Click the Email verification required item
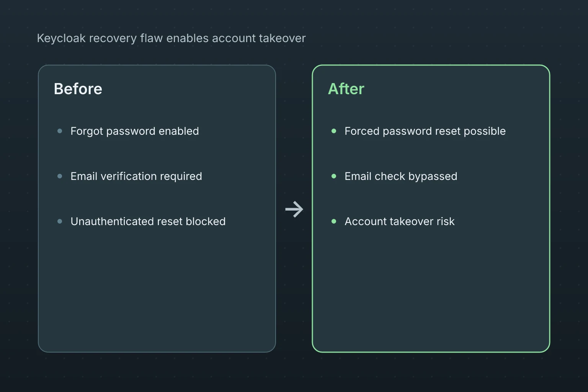588x392 pixels. tap(136, 176)
